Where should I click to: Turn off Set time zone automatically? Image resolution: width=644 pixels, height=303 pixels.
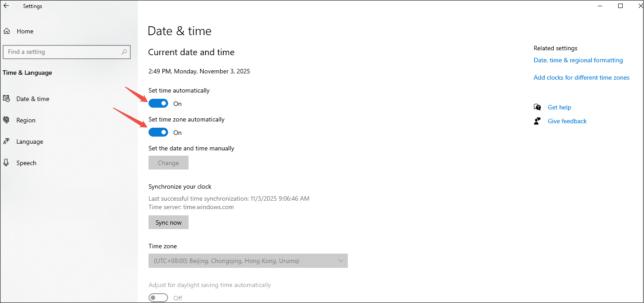coord(158,132)
